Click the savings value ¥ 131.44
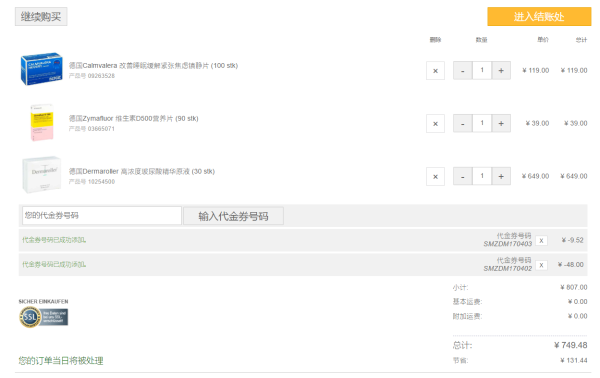 coord(574,360)
